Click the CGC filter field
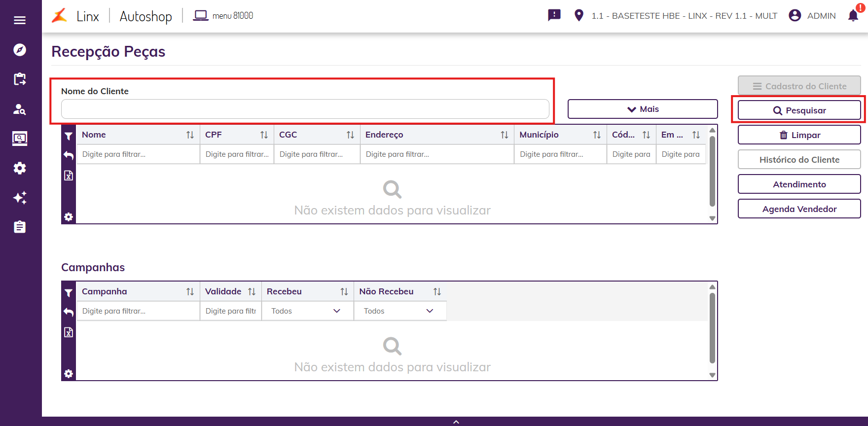The height and width of the screenshot is (426, 868). click(x=317, y=154)
